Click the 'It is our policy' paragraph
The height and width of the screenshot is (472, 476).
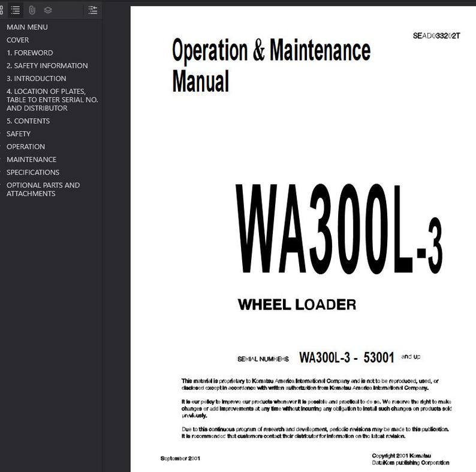coord(317,408)
